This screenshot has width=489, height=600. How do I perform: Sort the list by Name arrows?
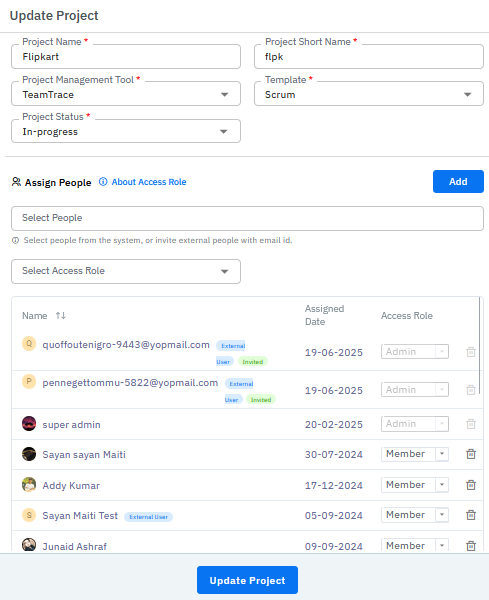click(60, 316)
